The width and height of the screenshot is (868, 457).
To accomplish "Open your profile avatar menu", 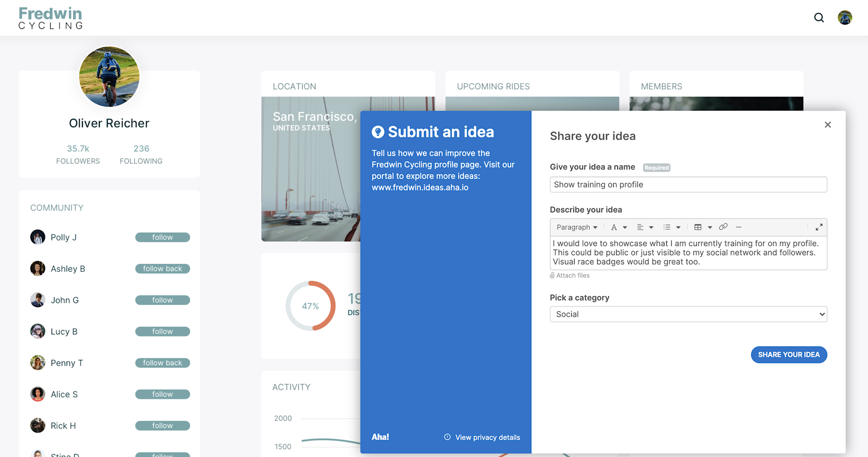I will point(845,17).
